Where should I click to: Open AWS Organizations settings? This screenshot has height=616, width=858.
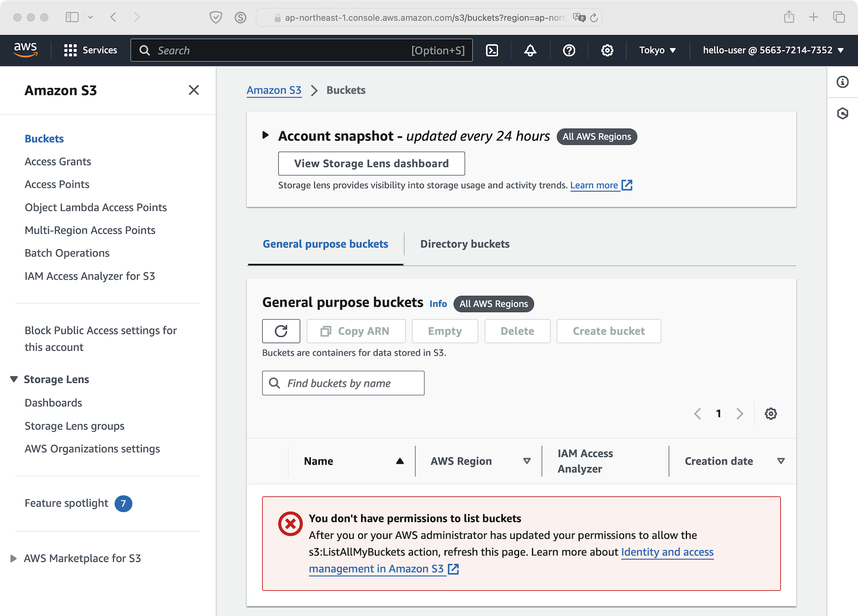[92, 449]
